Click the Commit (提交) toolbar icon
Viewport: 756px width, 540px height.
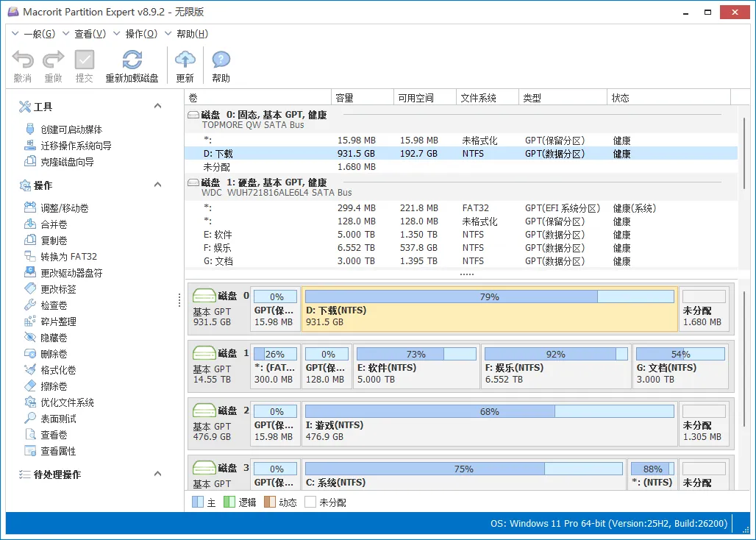85,60
